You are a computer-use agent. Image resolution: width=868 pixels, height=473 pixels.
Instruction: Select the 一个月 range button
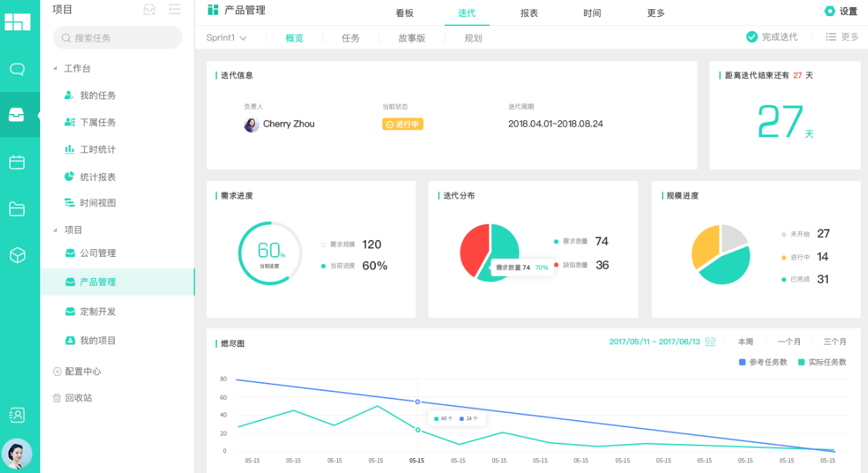(x=789, y=342)
